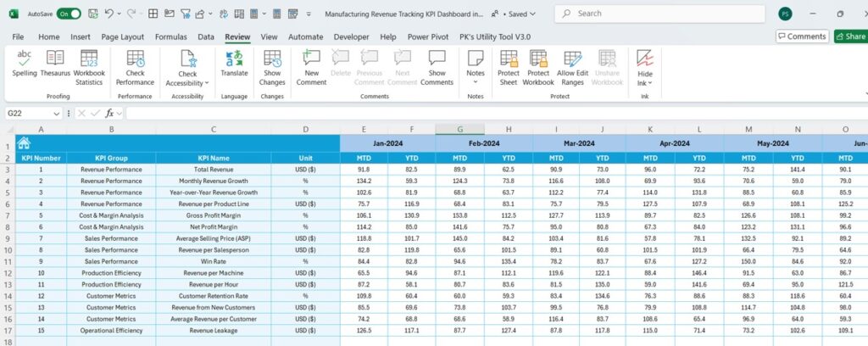Open the Power Pivot tab

pyautogui.click(x=428, y=37)
